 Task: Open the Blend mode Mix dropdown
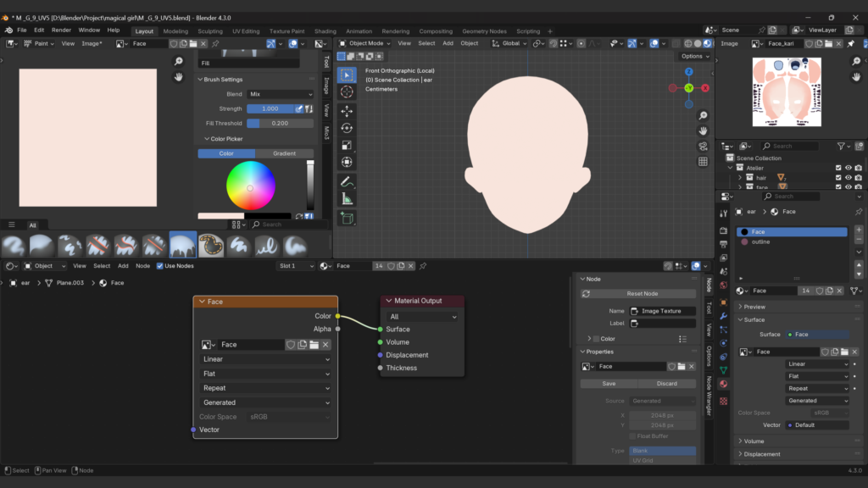pos(280,94)
